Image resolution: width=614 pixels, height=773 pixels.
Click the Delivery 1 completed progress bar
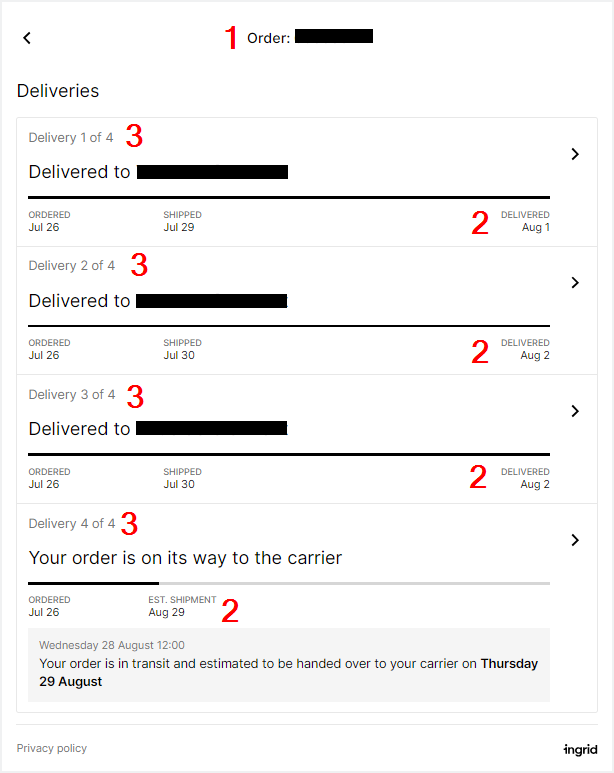coord(289,197)
